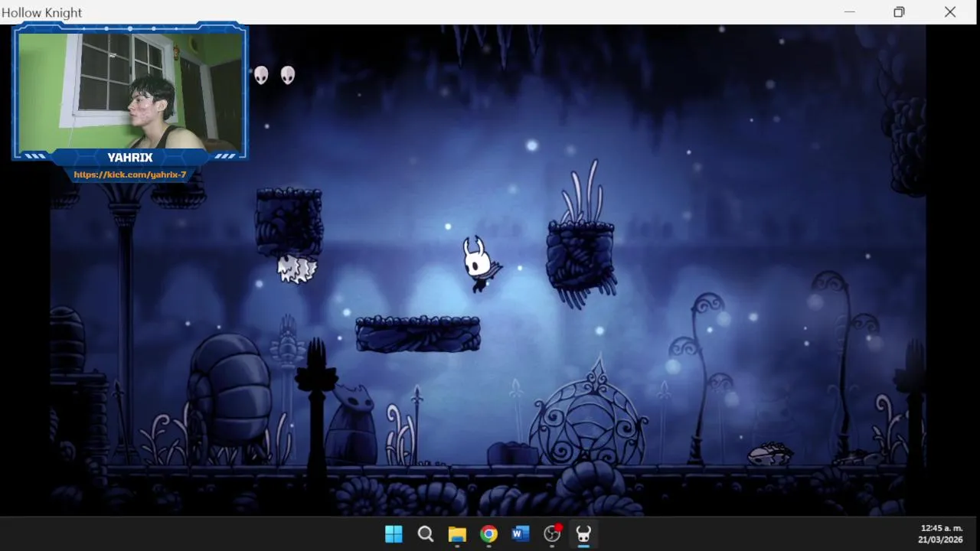Click the first health mask icon
The width and height of the screenshot is (980, 551).
pyautogui.click(x=261, y=75)
